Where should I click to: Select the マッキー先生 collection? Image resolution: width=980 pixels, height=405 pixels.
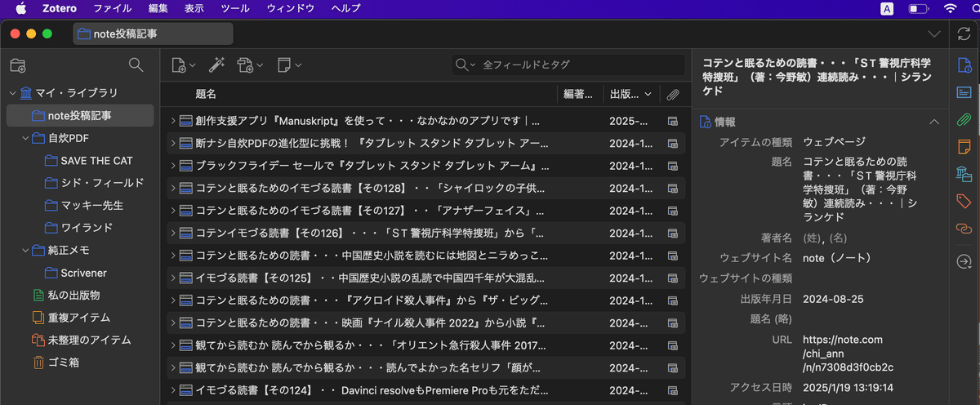86,205
